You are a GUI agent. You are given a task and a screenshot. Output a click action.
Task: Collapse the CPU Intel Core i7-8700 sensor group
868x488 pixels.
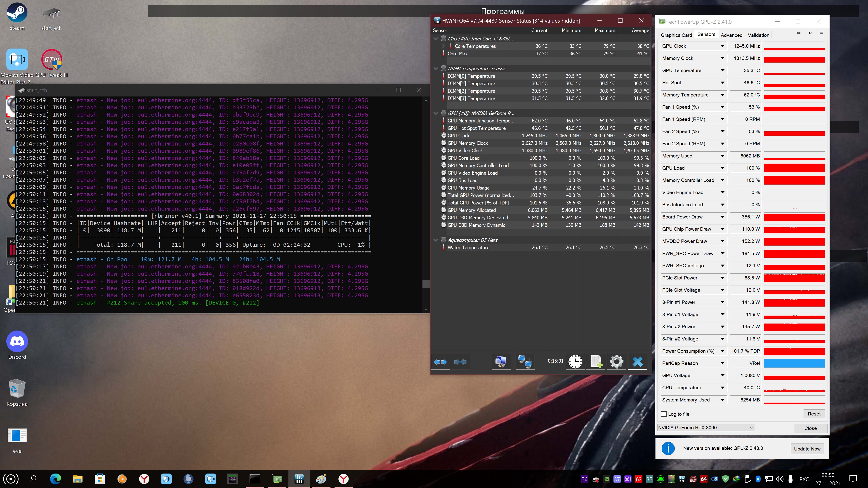tap(436, 39)
